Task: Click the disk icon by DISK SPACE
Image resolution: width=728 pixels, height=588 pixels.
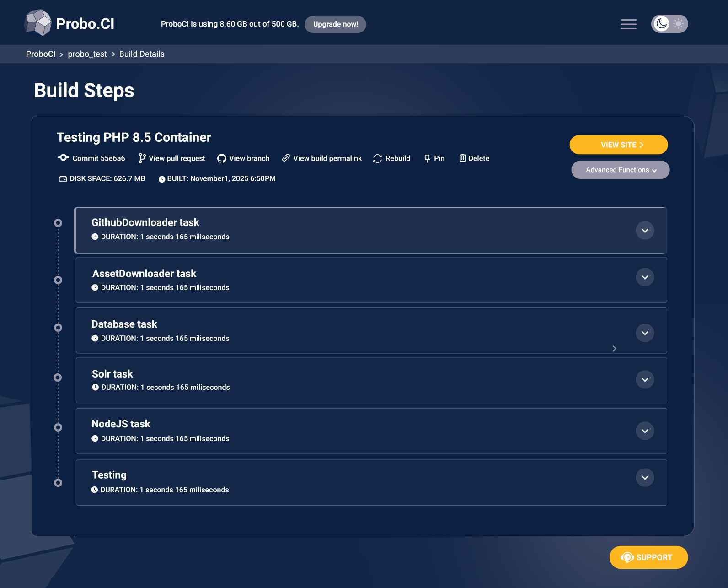Action: (63, 179)
